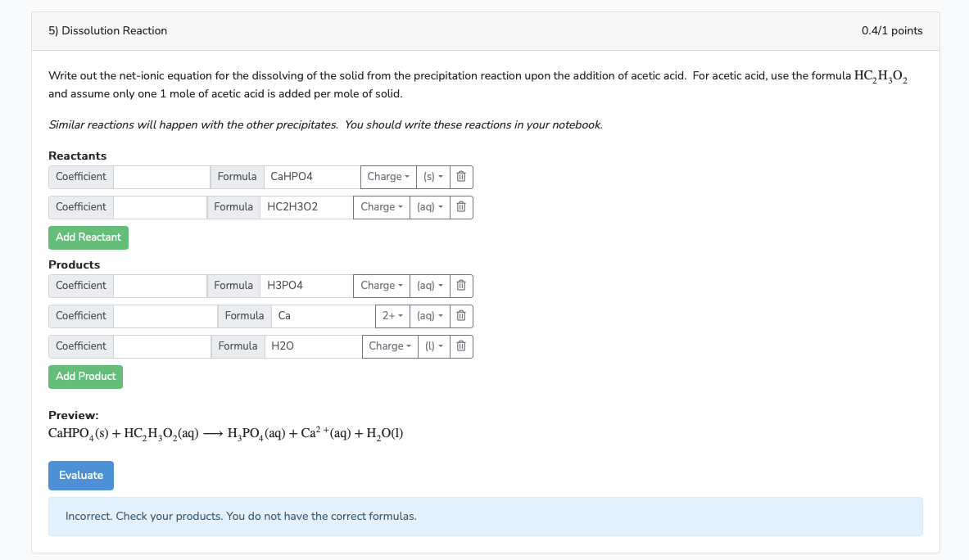Delete the H3PO4 product row

coord(460,285)
